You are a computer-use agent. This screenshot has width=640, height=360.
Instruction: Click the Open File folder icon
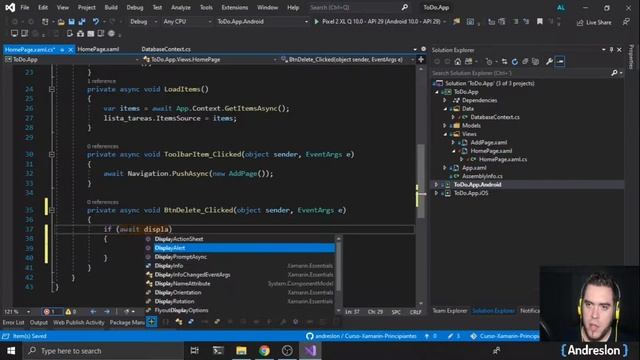61,22
